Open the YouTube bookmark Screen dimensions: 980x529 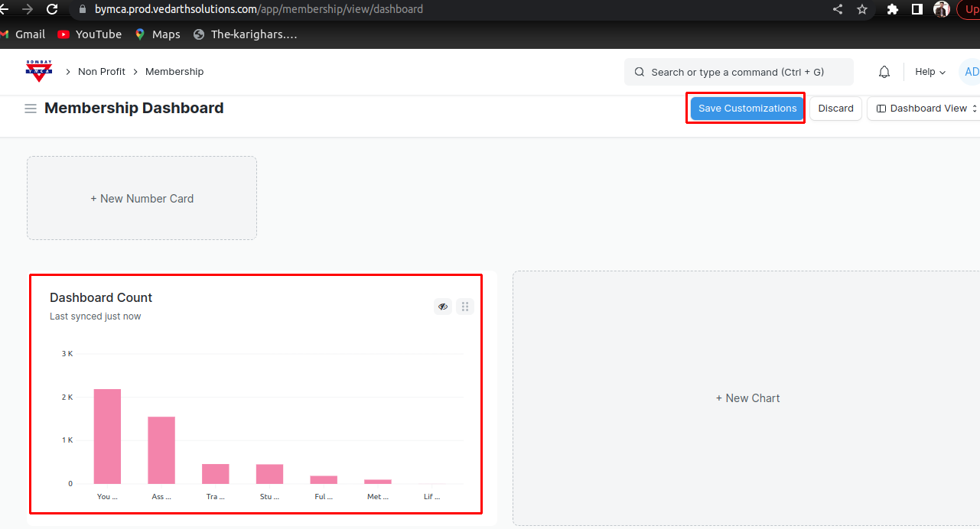tap(90, 34)
